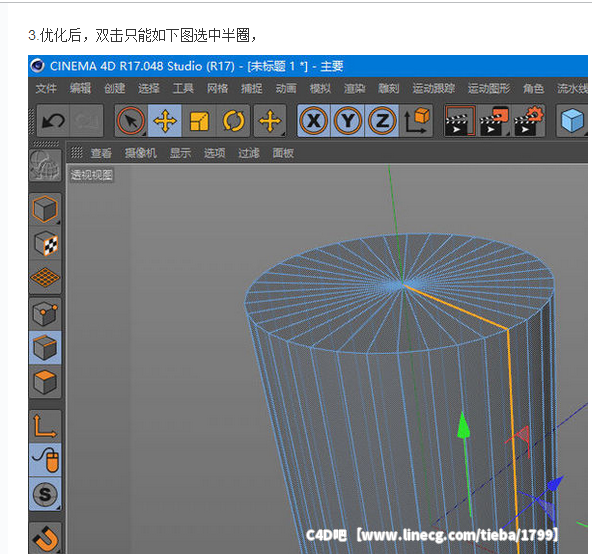592x554 pixels.
Task: Open the 网格 menu
Action: click(x=217, y=88)
